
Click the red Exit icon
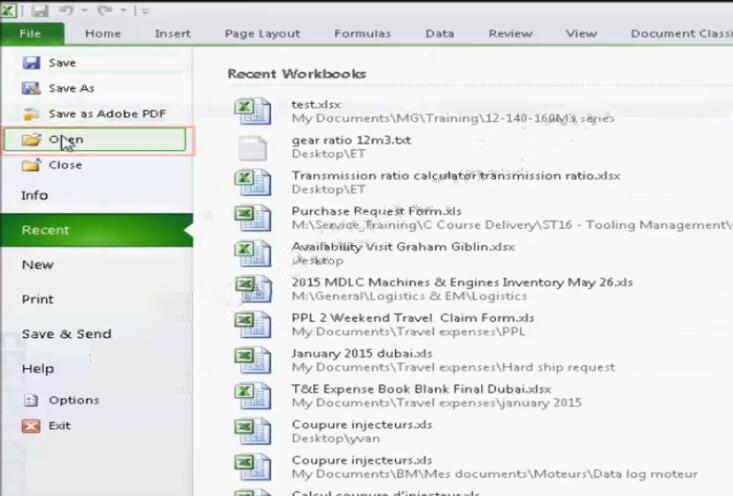click(31, 426)
